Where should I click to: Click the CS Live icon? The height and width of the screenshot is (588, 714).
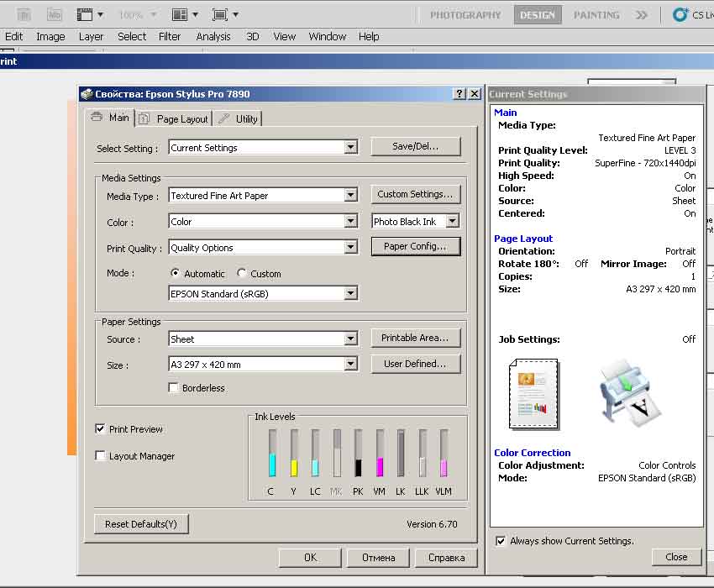[x=680, y=14]
